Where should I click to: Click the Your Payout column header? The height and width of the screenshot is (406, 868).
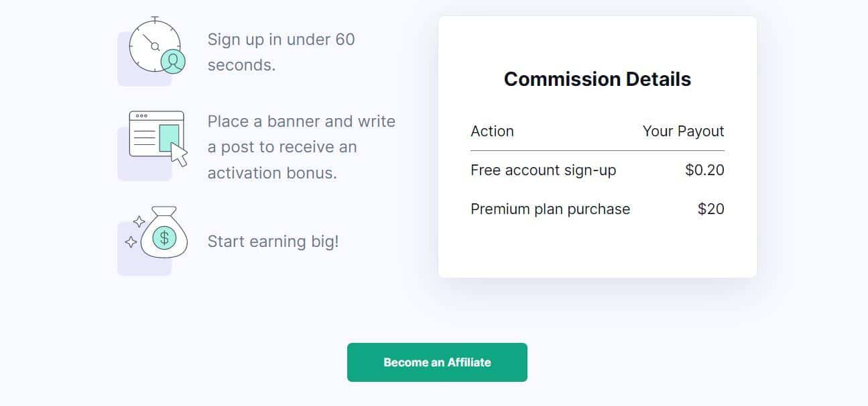coord(683,131)
